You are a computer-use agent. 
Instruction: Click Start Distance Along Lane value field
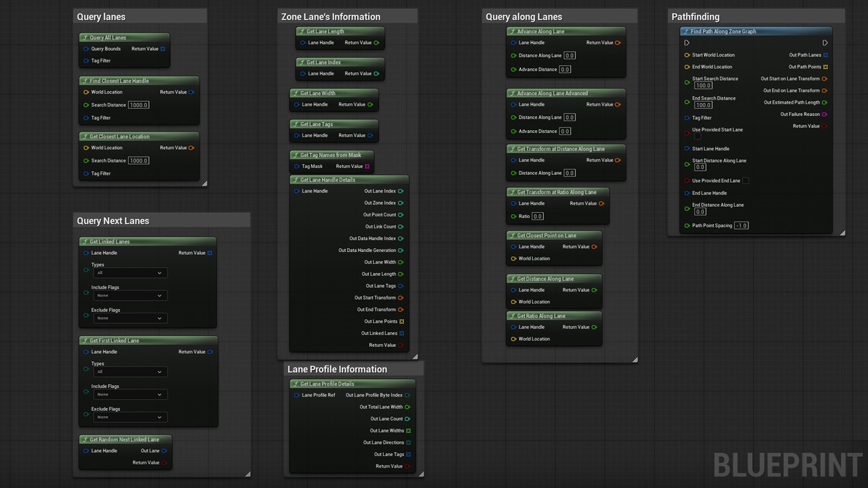coord(700,167)
